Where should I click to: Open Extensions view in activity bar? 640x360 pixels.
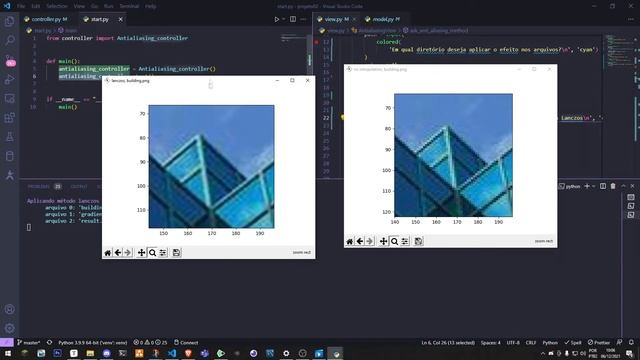pos(9,118)
